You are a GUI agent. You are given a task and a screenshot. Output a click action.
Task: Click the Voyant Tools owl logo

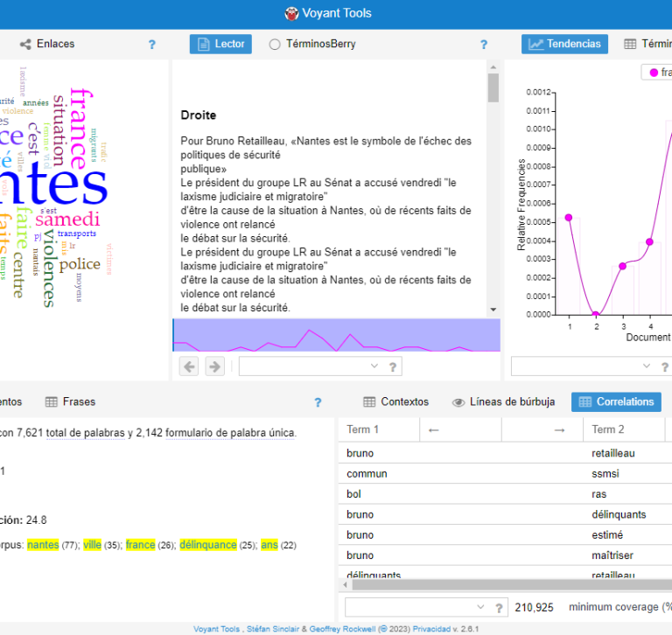pyautogui.click(x=292, y=13)
